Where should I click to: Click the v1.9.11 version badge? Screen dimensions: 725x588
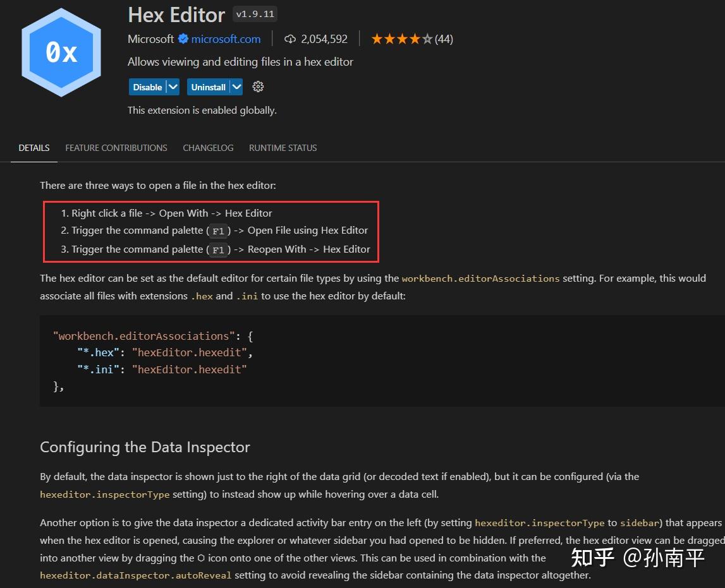(255, 15)
